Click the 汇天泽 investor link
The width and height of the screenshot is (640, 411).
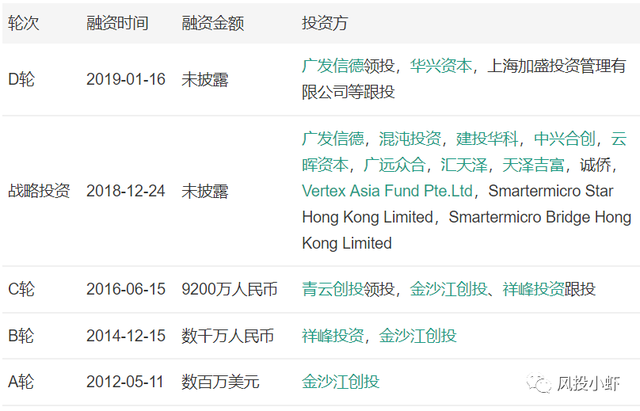[x=464, y=165]
